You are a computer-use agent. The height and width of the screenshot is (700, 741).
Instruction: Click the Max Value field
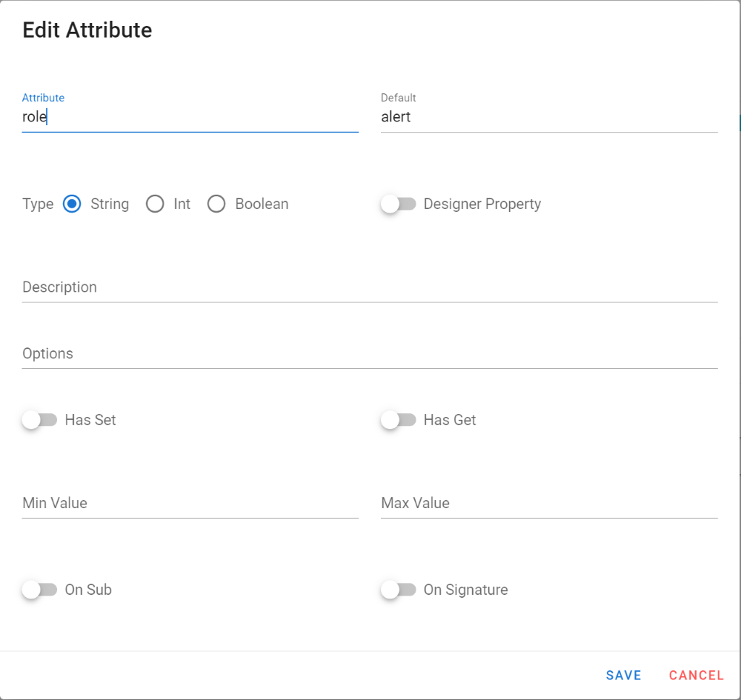tap(548, 504)
